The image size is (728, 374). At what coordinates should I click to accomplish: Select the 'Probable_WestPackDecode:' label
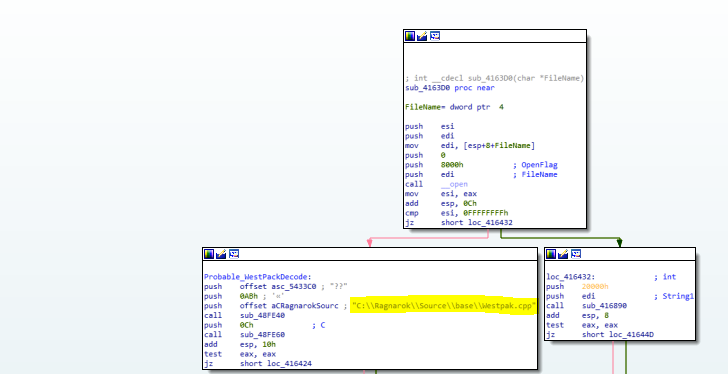(258, 277)
